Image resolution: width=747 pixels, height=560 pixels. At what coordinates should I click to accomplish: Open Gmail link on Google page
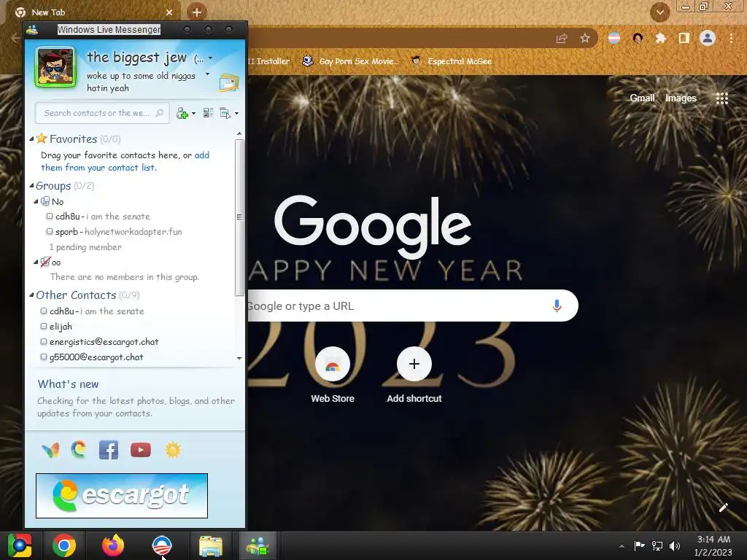642,98
